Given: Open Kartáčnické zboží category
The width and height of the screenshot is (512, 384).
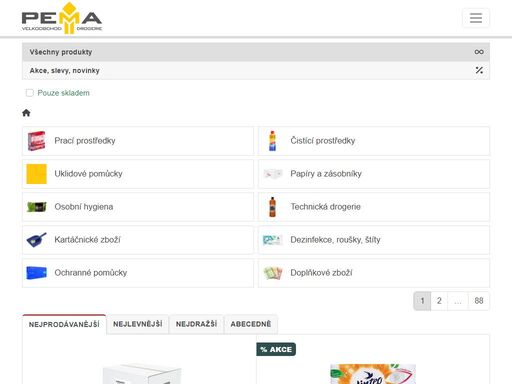Looking at the screenshot, I should tap(138, 240).
